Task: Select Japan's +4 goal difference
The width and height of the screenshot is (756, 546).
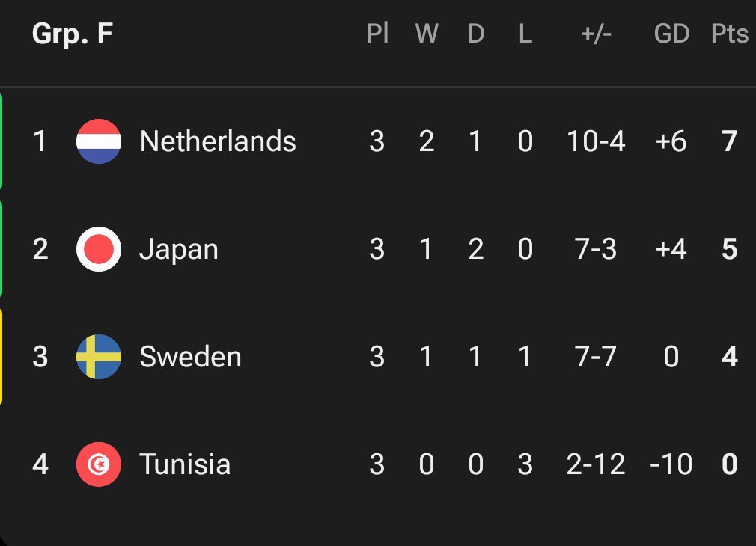Action: point(671,248)
